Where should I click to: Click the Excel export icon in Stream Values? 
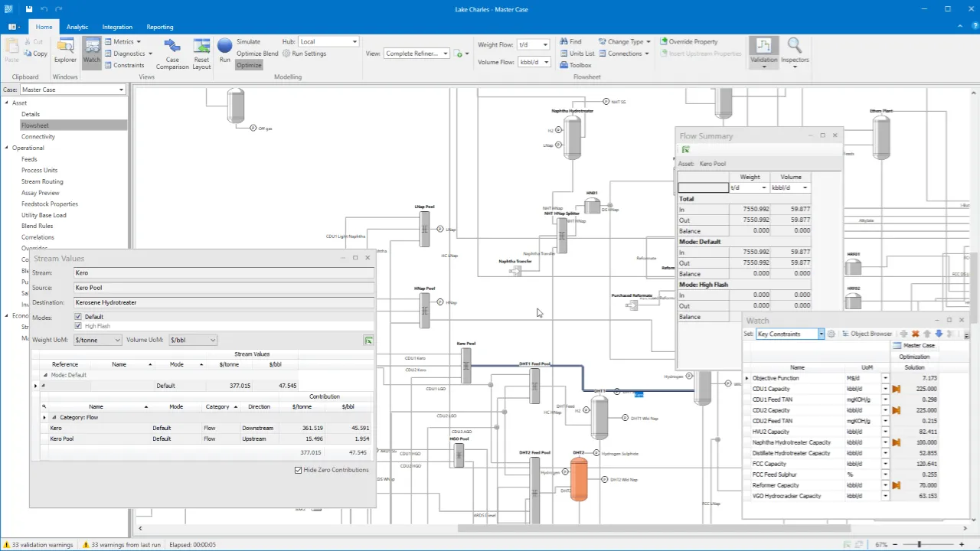coord(368,341)
